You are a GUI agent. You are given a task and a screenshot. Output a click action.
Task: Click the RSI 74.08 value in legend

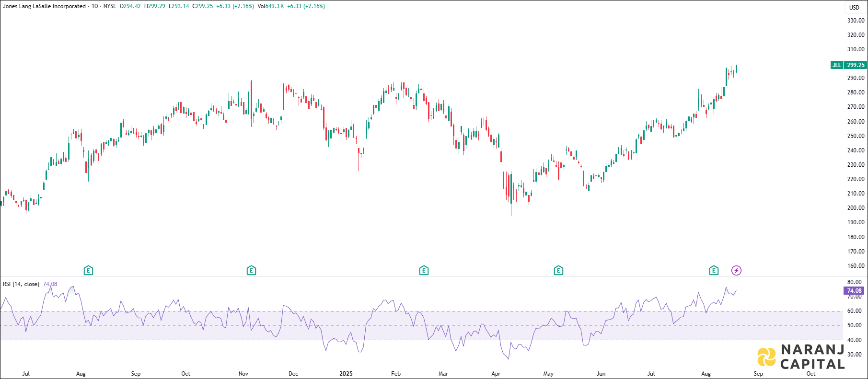[50, 284]
